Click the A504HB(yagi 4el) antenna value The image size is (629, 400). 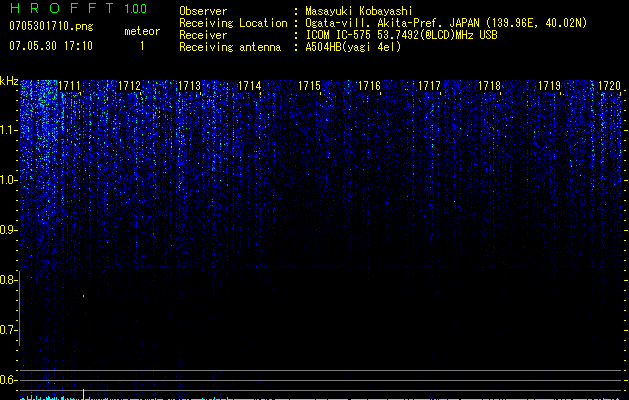click(x=353, y=47)
